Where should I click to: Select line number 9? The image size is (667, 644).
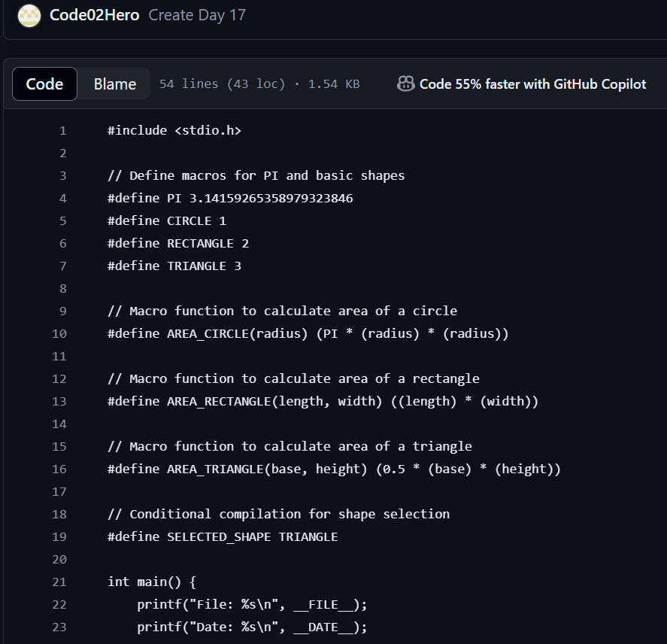(63, 311)
